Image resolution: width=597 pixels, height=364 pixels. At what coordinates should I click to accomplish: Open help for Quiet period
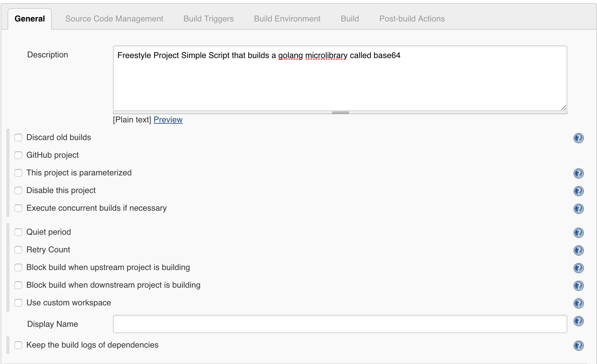tap(578, 233)
